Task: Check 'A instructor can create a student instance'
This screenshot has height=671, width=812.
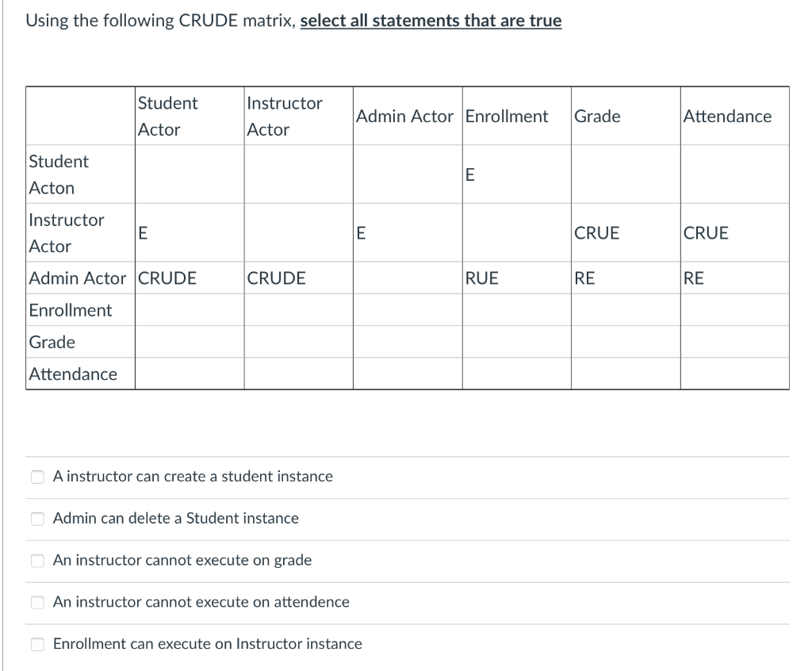Action: click(x=36, y=476)
